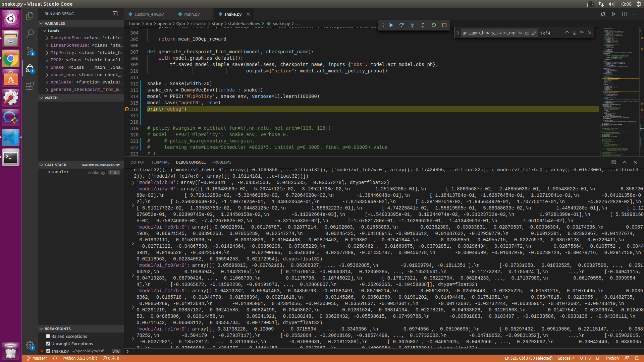This screenshot has width=644, height=362.
Task: Run Python file using play icon
Action: [614, 14]
